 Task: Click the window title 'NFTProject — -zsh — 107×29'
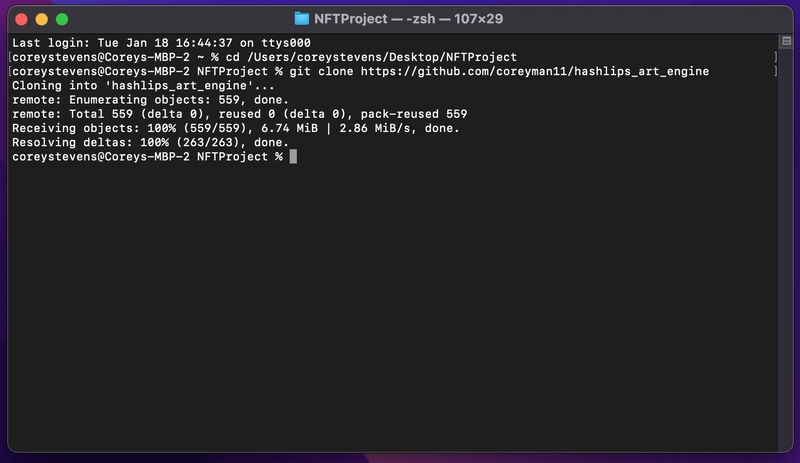[x=408, y=19]
